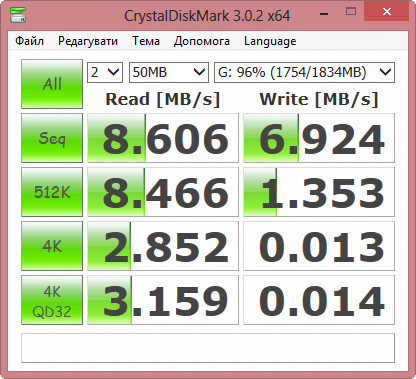Open the Редагувати menu
416x379 pixels.
coord(88,41)
